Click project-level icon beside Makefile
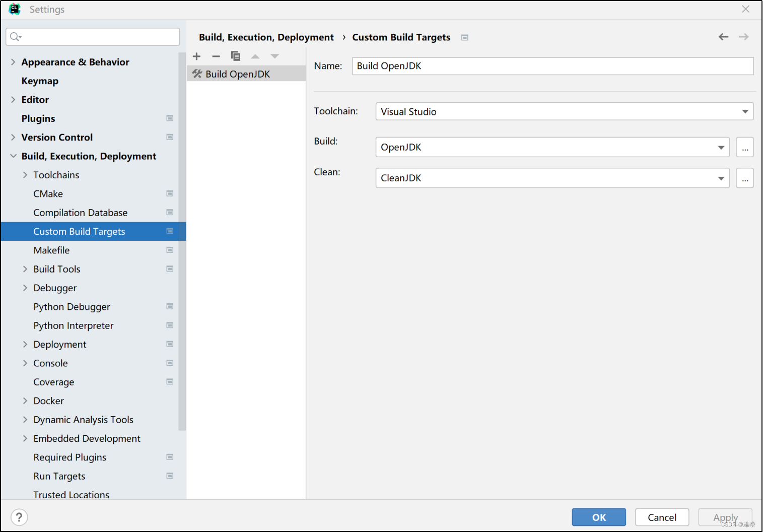The width and height of the screenshot is (763, 532). pos(170,250)
